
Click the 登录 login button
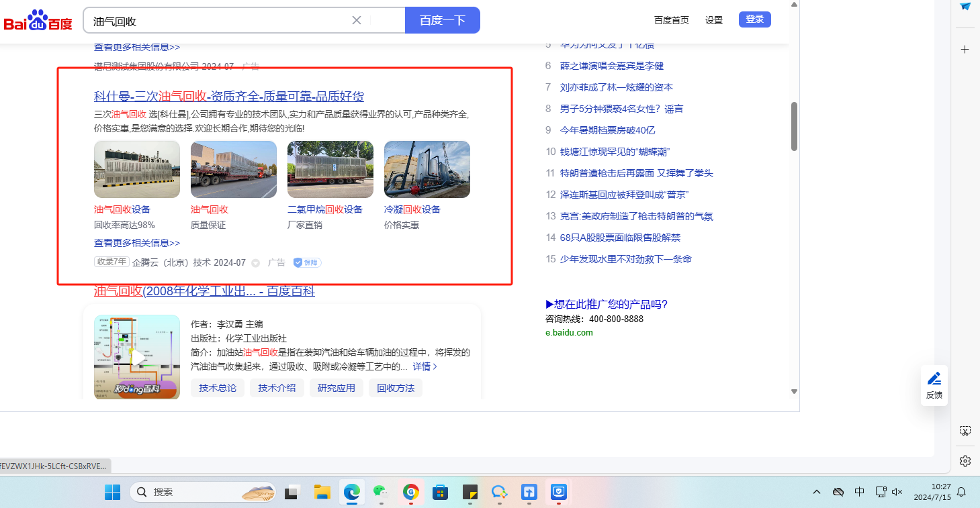754,19
